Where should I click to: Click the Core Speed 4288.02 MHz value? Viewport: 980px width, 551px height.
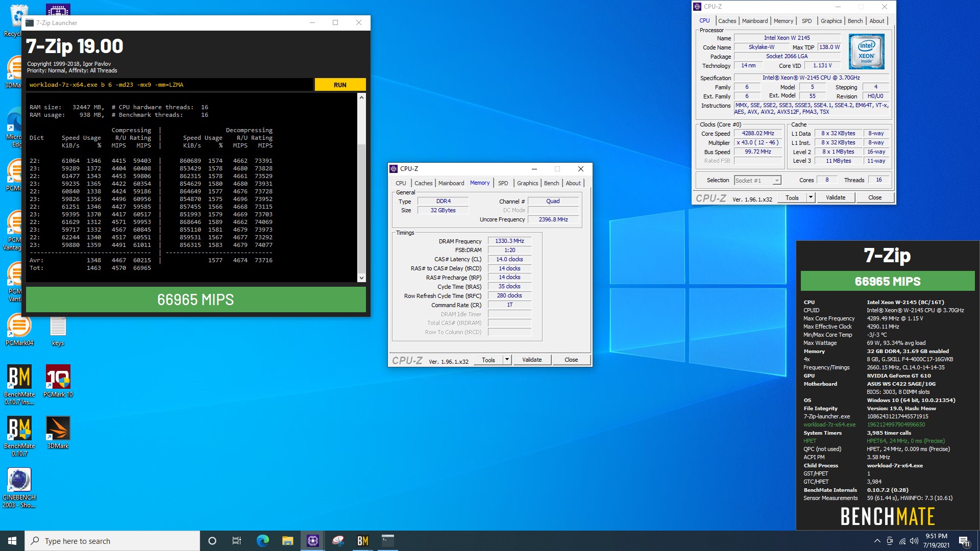coord(758,134)
